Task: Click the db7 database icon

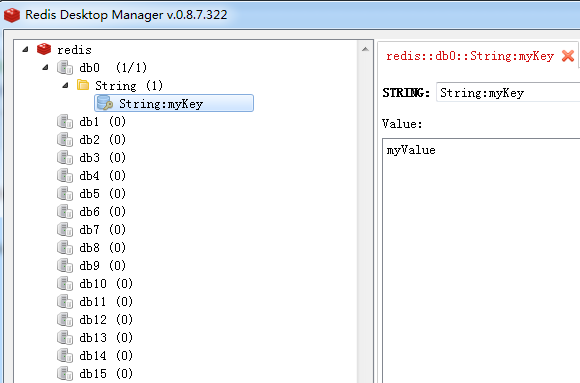Action: coord(65,230)
